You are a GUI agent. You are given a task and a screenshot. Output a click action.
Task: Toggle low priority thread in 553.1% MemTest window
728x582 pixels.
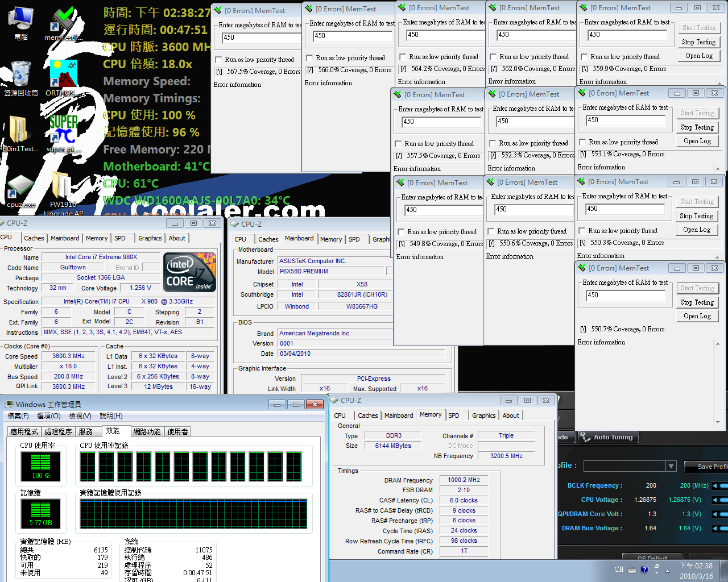[x=582, y=142]
